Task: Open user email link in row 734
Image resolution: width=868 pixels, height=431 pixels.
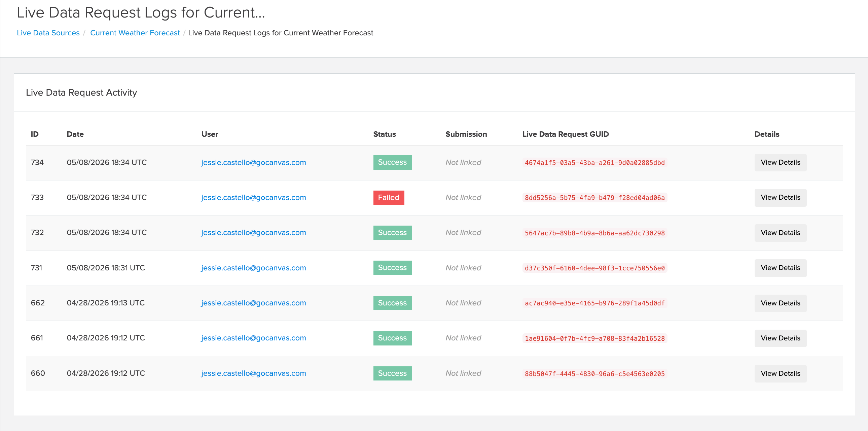Action: pyautogui.click(x=253, y=163)
